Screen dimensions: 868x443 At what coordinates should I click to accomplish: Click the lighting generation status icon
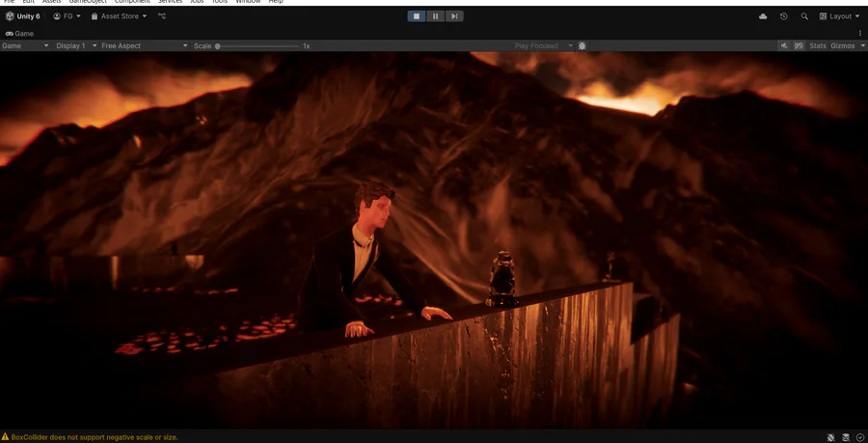[845, 437]
